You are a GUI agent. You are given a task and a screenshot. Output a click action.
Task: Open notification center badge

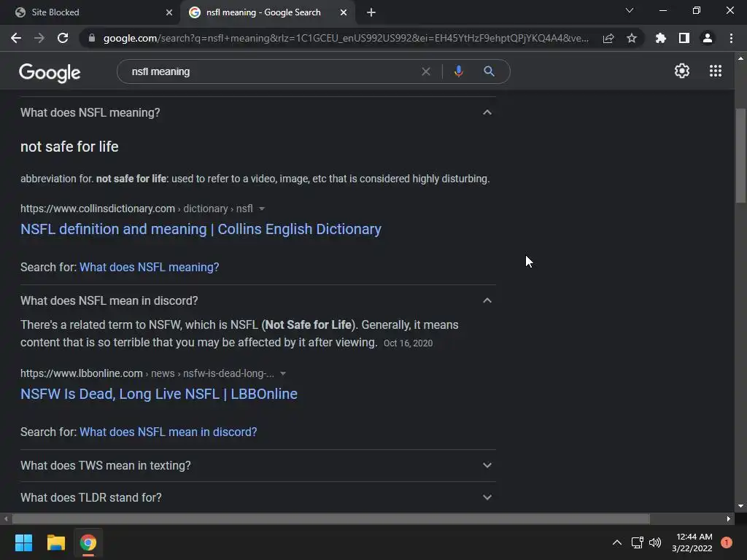coord(727,542)
